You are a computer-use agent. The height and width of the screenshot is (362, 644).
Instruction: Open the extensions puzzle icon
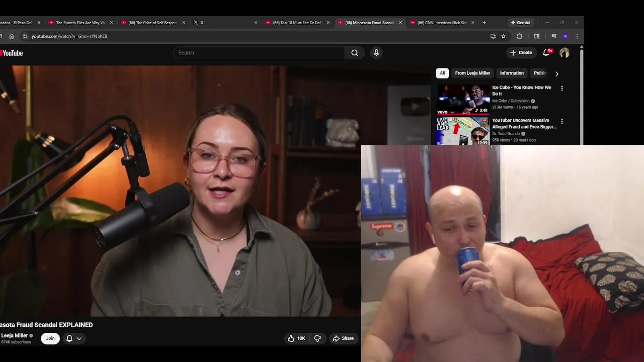coord(520,36)
